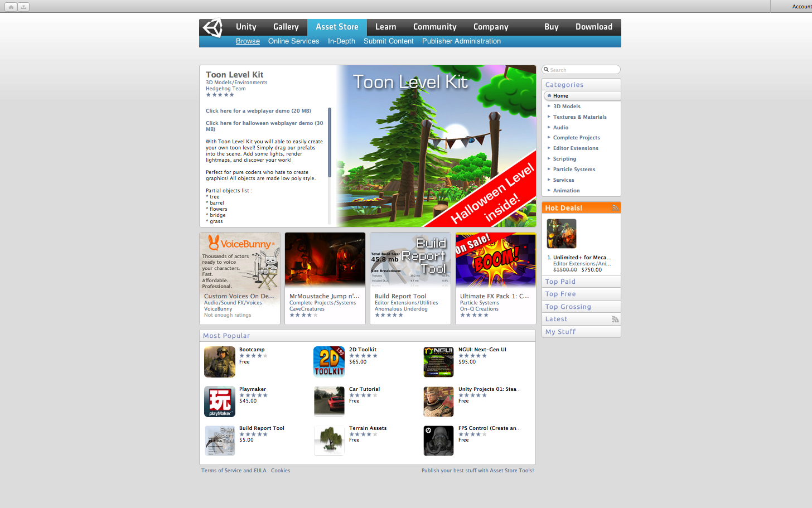Open the Company nav tab
Viewport: 812px width, 508px height.
coord(491,27)
